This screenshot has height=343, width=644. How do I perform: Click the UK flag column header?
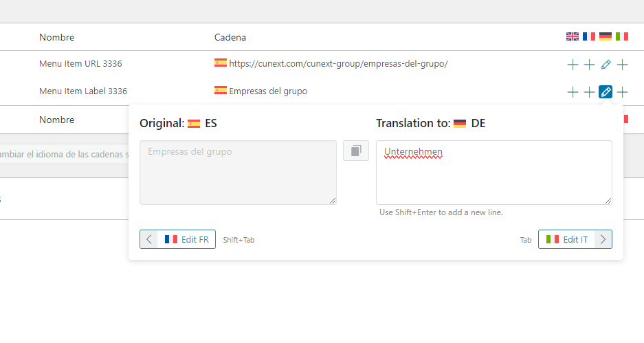[x=572, y=36]
